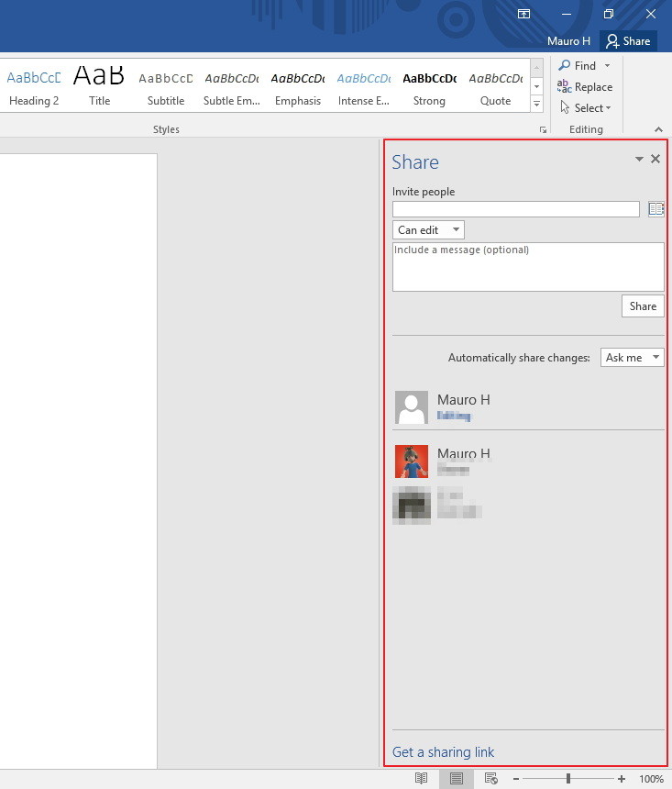Apply the Emphasis style
672x789 pixels.
(298, 86)
